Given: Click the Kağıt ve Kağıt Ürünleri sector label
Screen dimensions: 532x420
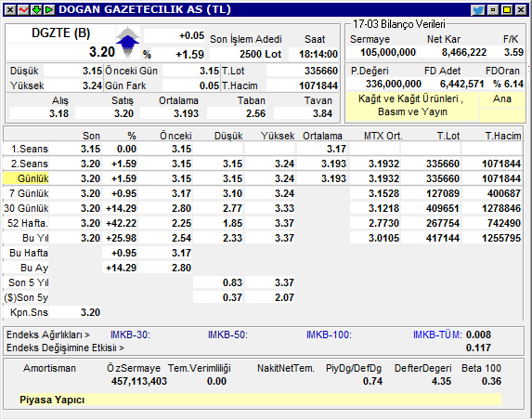Looking at the screenshot, I should point(412,105).
